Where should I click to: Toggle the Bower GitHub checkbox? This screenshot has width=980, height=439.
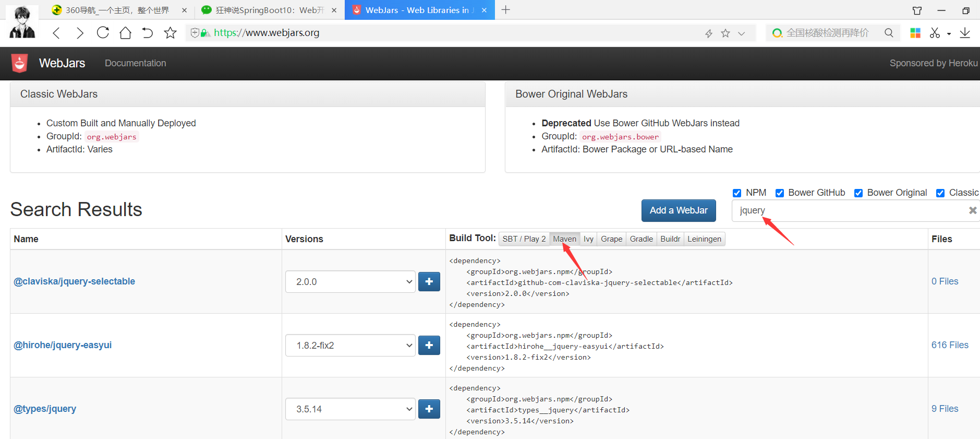[780, 193]
